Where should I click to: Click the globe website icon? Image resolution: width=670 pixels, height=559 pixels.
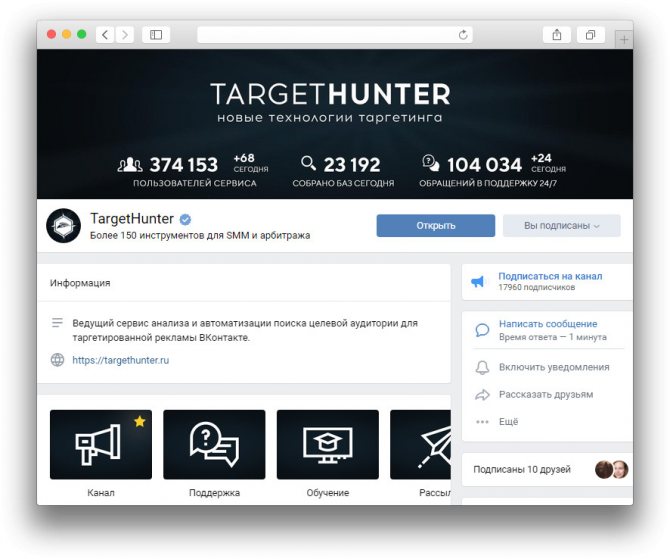click(x=57, y=360)
